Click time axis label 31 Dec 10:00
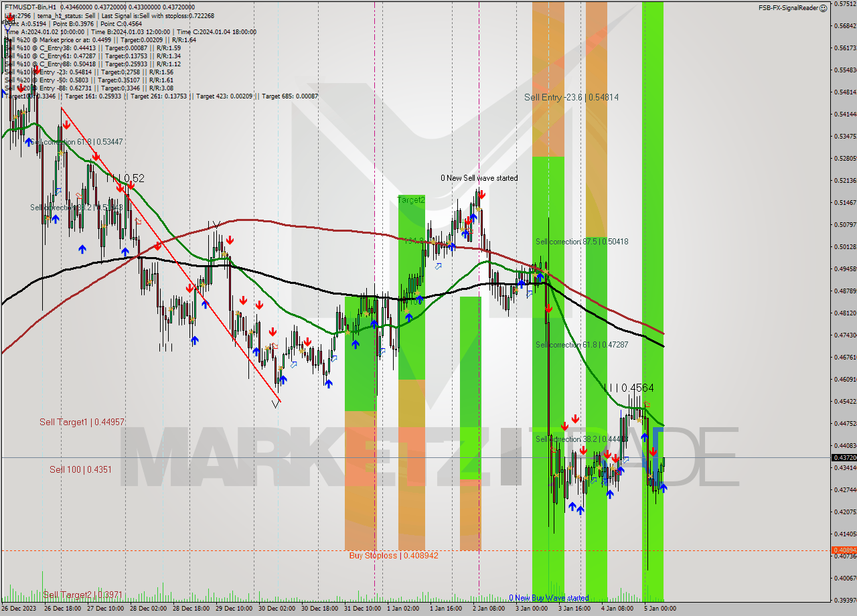This screenshot has width=857, height=616. pos(364,609)
